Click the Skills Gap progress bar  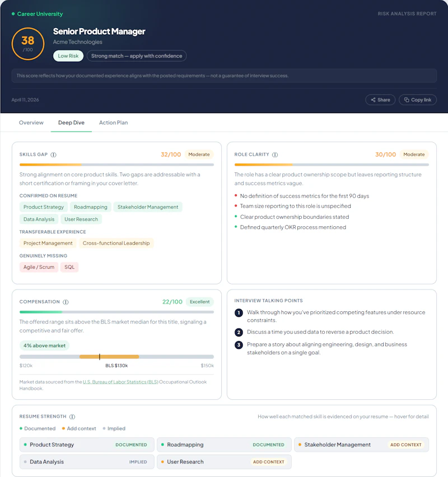pos(116,165)
